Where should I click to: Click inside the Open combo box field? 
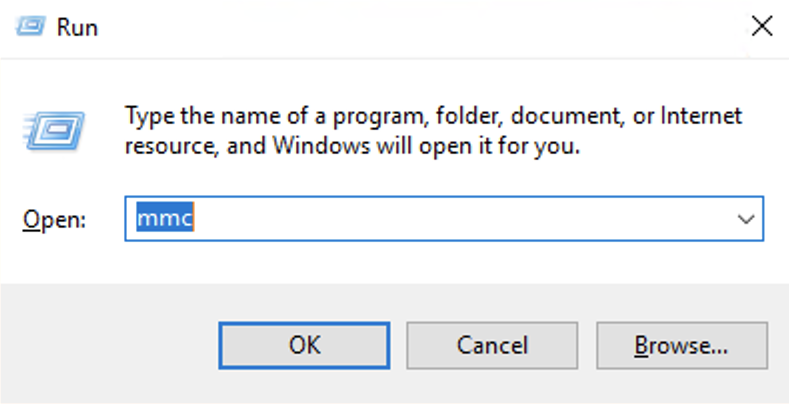pos(444,219)
